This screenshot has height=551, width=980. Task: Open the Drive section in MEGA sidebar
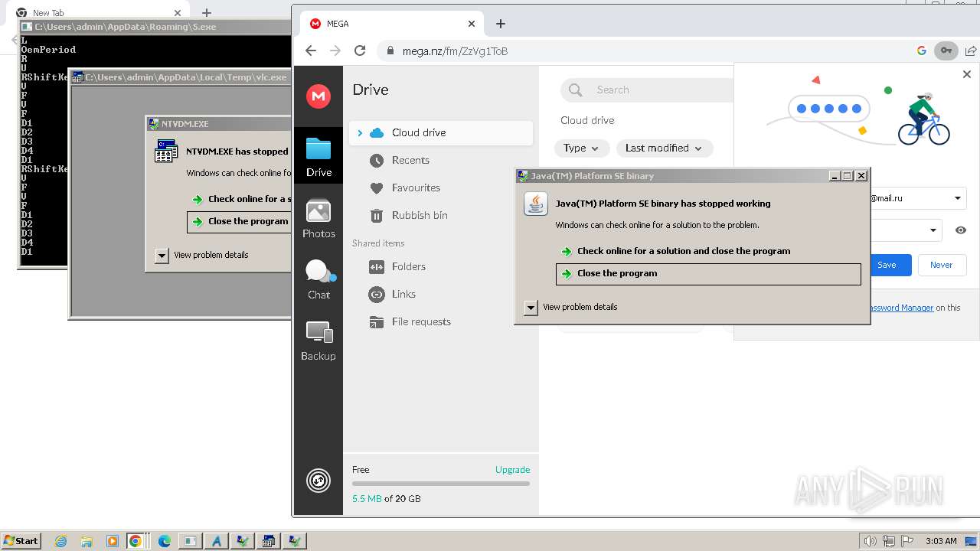pyautogui.click(x=318, y=155)
